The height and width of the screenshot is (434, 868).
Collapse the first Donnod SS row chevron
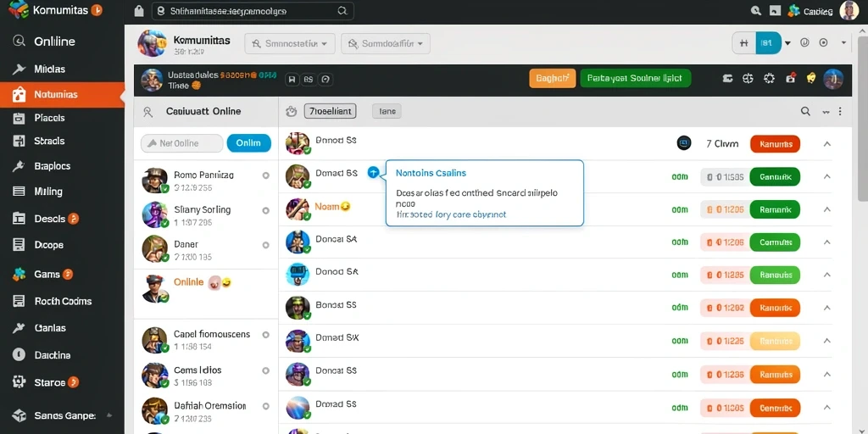(827, 144)
